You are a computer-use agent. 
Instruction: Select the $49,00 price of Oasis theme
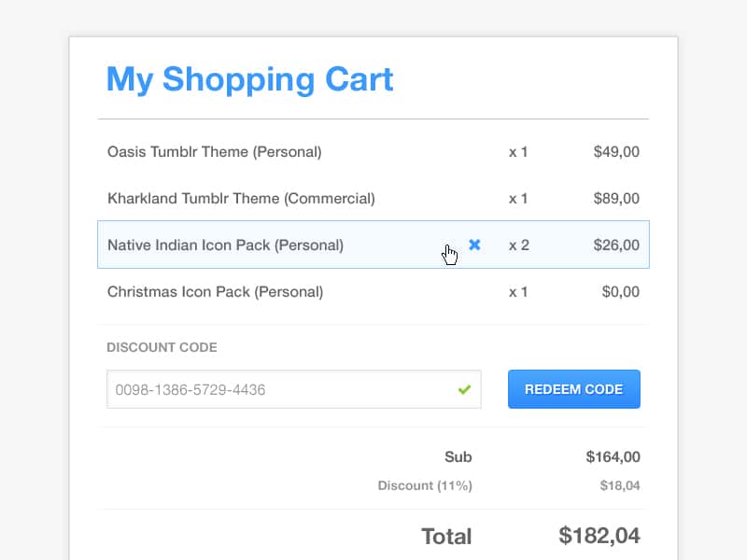tap(617, 151)
